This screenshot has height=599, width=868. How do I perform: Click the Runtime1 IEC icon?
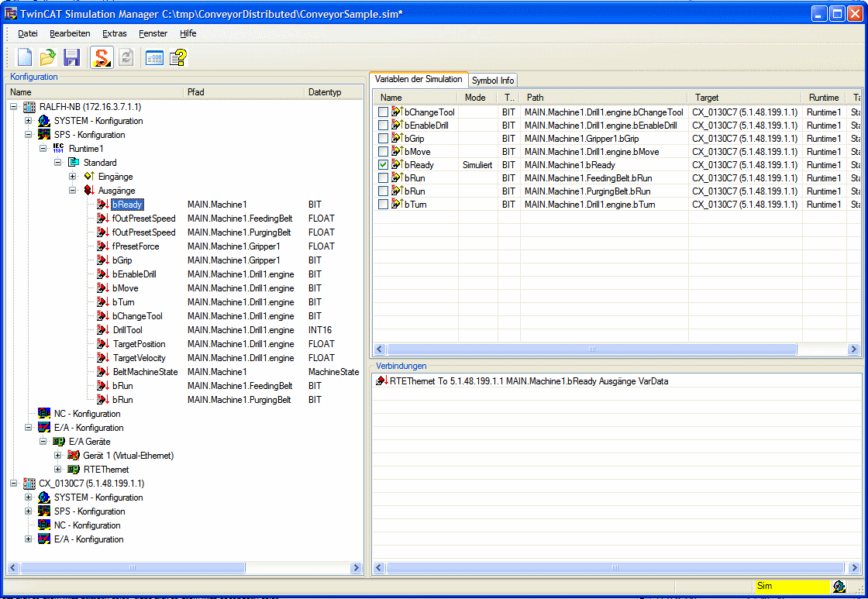(58, 148)
